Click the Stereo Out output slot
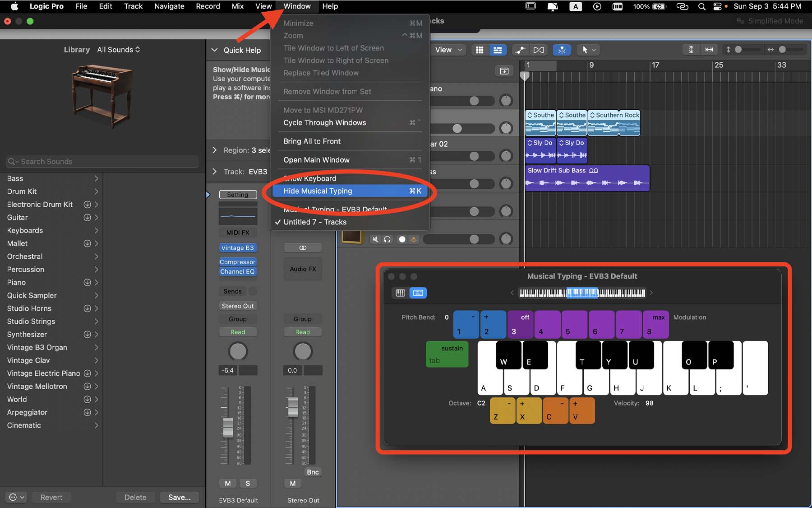This screenshot has height=508, width=812. coord(238,306)
